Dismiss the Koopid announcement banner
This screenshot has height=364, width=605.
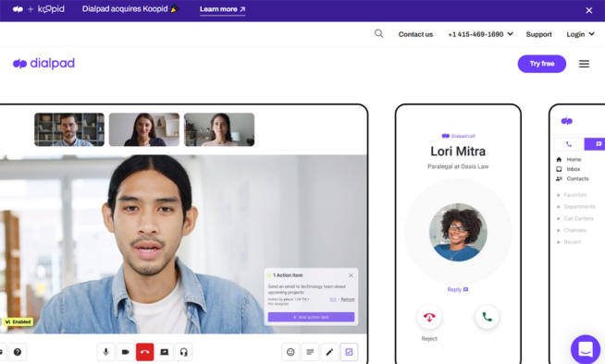coord(588,10)
